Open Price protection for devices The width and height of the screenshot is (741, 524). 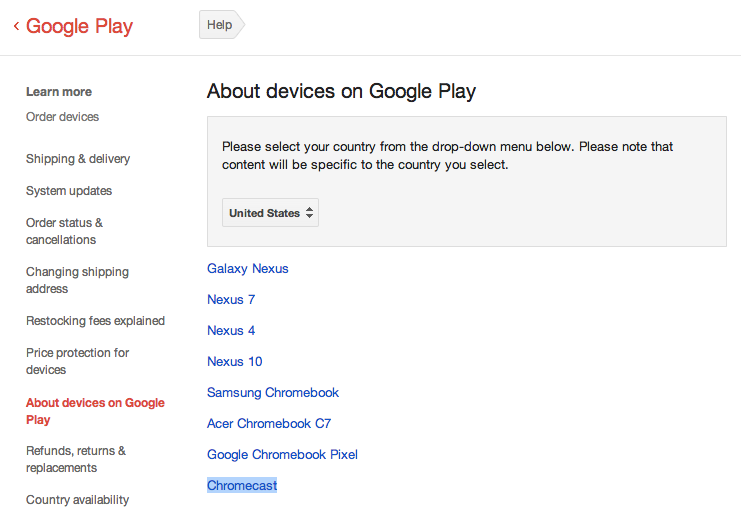coord(77,361)
